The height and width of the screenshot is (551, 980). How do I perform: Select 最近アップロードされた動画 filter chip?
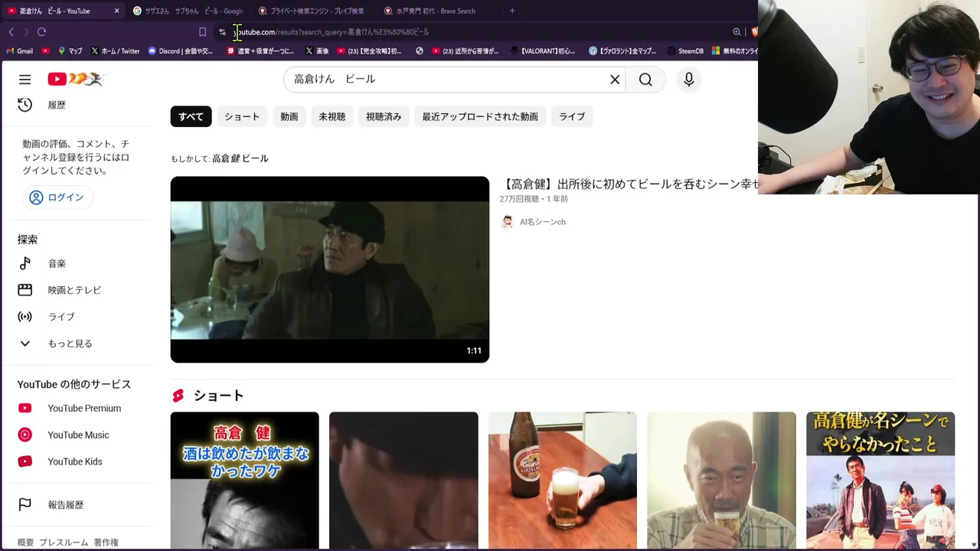(480, 116)
